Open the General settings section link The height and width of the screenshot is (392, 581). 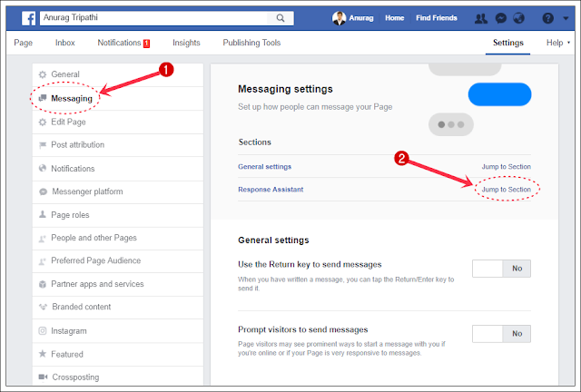pyautogui.click(x=264, y=167)
